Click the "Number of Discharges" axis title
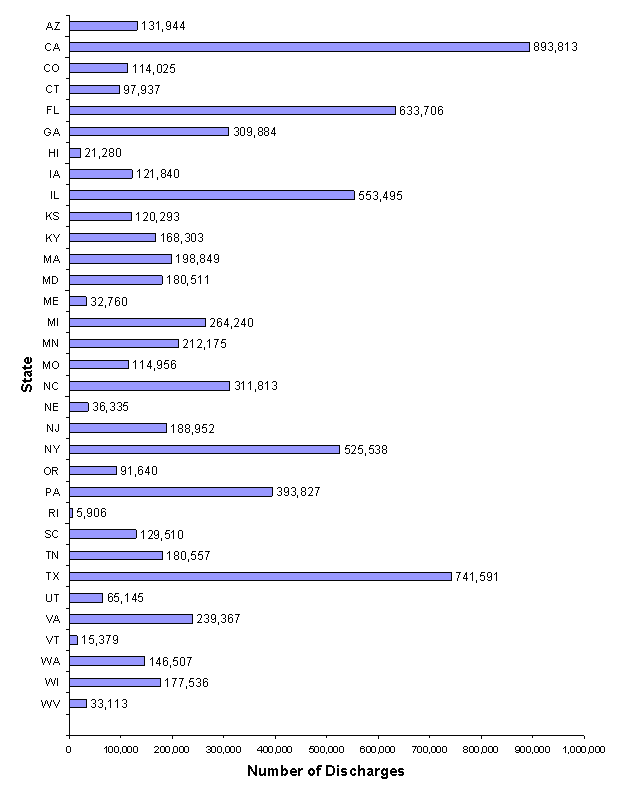Image resolution: width=624 pixels, height=800 pixels. 326,771
